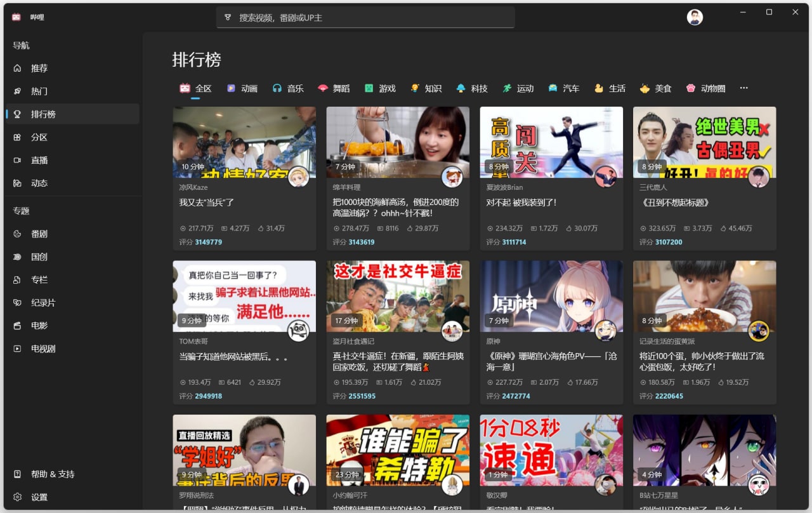Viewport: 812px width, 513px height.
Task: Click 三代鹿人 uploader name
Action: [x=653, y=187]
